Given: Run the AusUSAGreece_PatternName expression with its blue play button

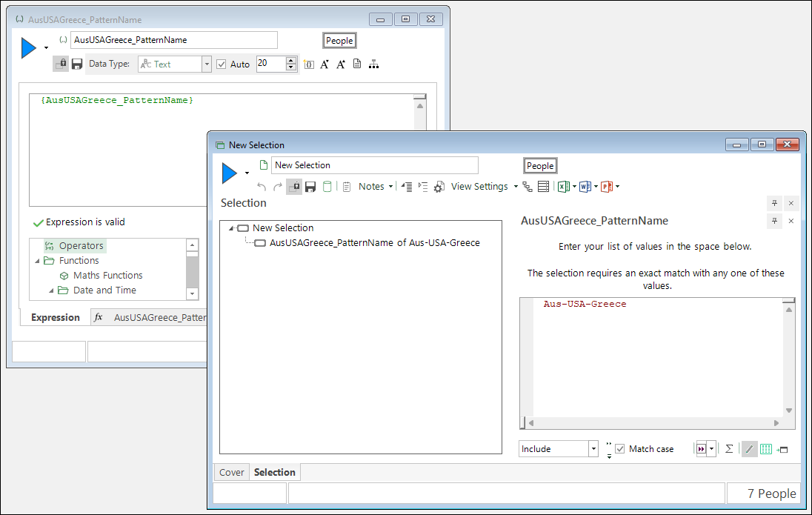Looking at the screenshot, I should (28, 48).
